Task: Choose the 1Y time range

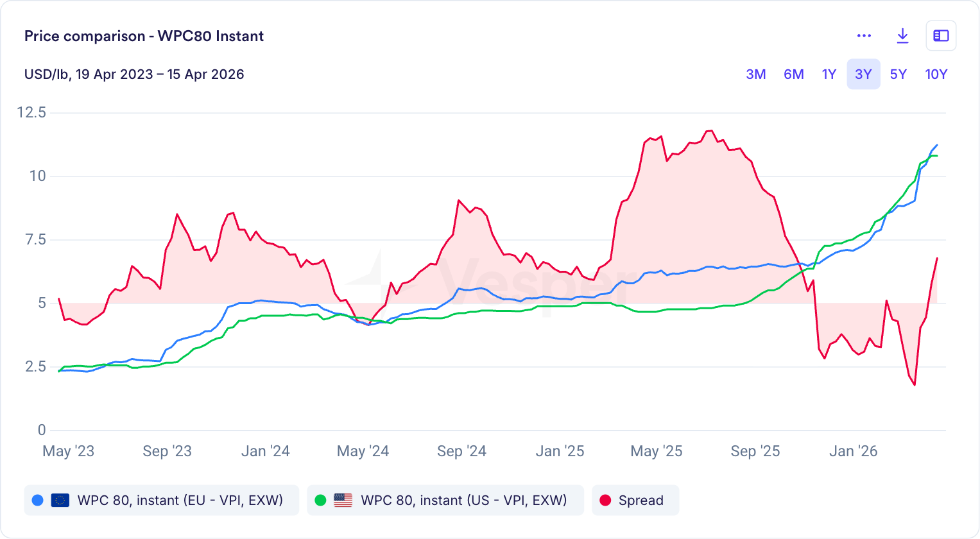Action: coord(829,74)
